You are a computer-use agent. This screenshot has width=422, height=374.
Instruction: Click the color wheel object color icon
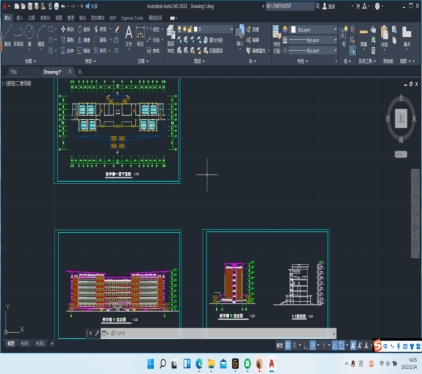point(285,30)
